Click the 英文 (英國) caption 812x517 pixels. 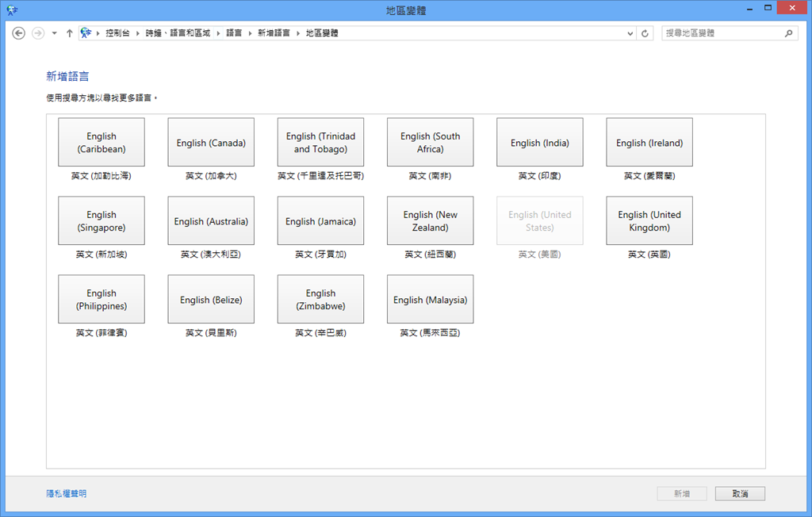(x=649, y=255)
